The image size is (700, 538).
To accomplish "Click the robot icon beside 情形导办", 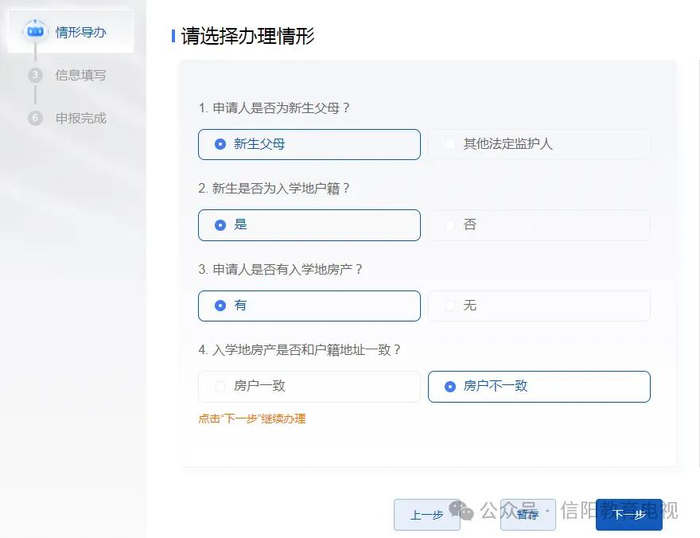I will pos(36,32).
